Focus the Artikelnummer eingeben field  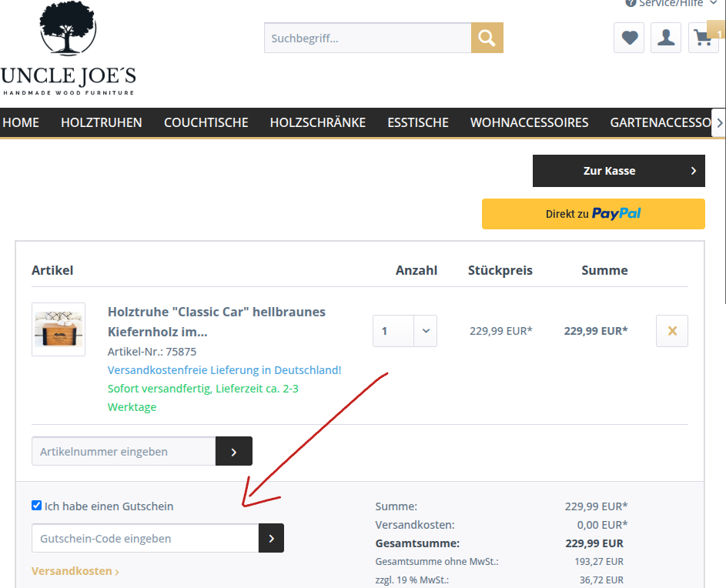pyautogui.click(x=124, y=451)
